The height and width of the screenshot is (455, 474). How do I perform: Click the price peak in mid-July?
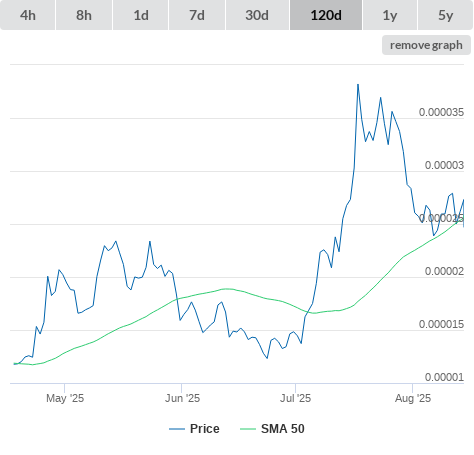[x=358, y=84]
